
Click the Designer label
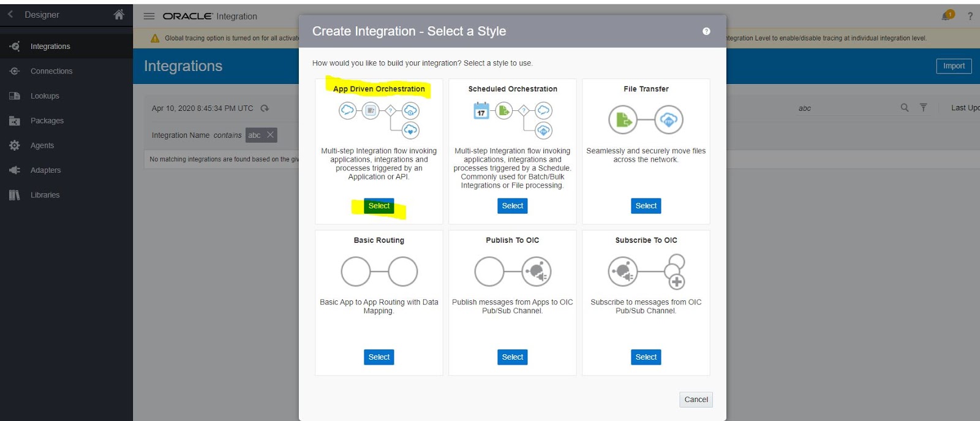[42, 15]
